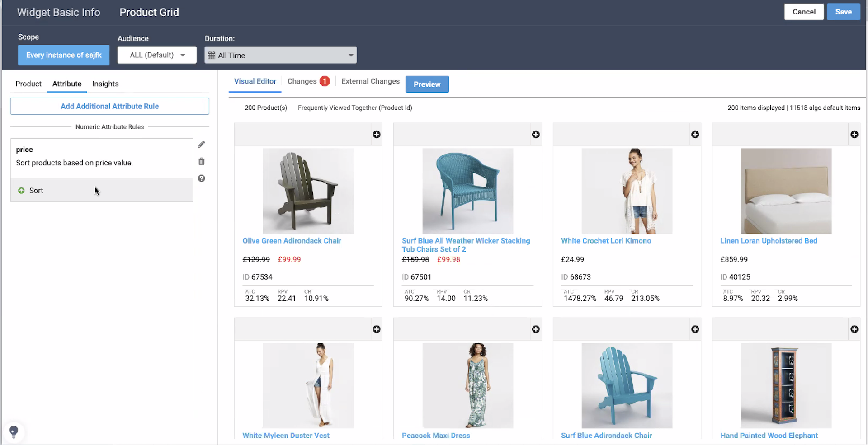The image size is (868, 445).
Task: Open White Crochet Lori Kimono link
Action: pyautogui.click(x=606, y=241)
